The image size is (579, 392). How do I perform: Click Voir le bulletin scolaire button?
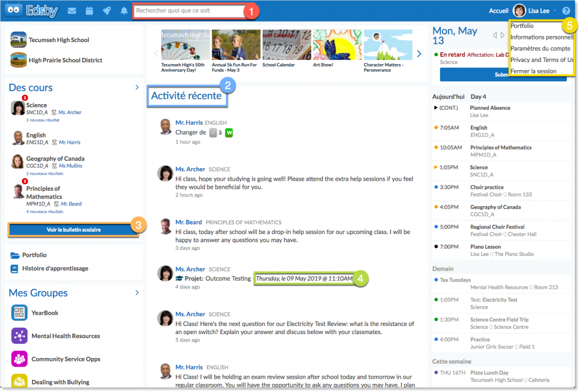(x=74, y=230)
